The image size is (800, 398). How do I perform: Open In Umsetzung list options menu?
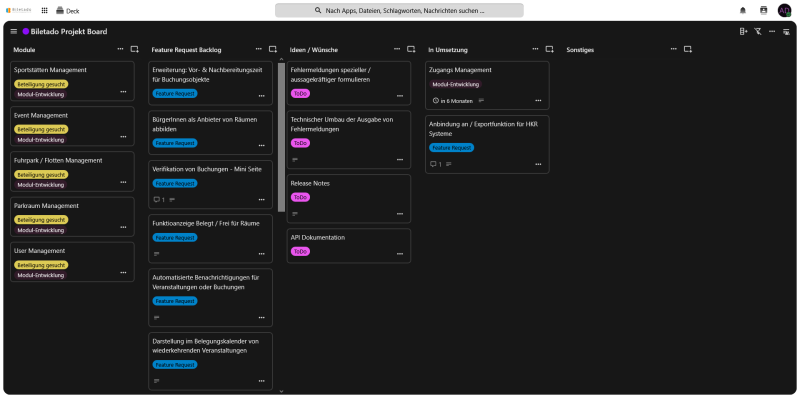tap(535, 49)
